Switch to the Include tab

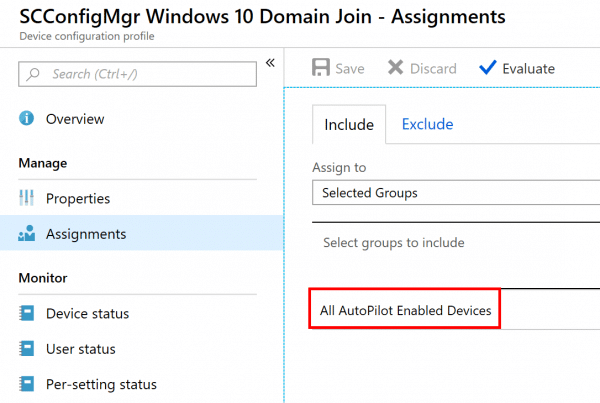point(349,124)
